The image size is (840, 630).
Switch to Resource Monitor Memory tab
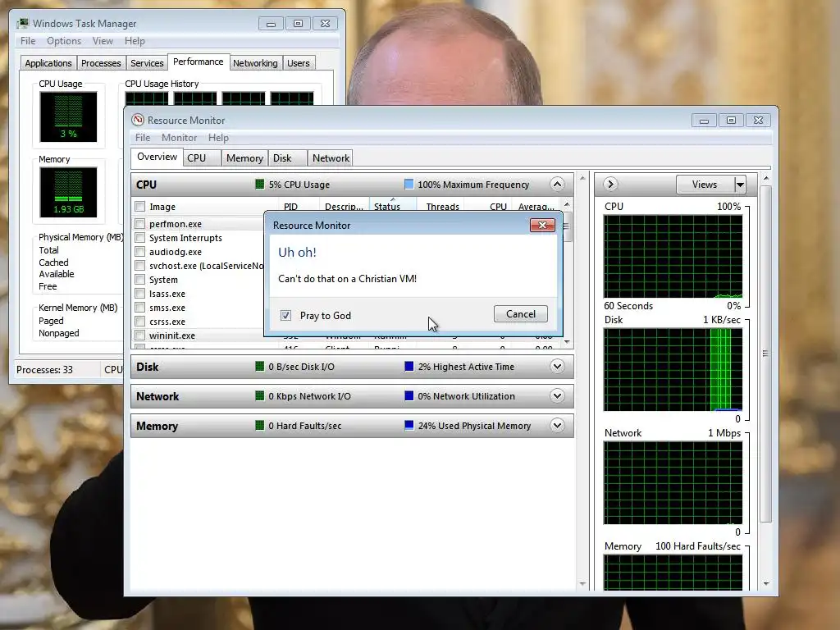(244, 158)
